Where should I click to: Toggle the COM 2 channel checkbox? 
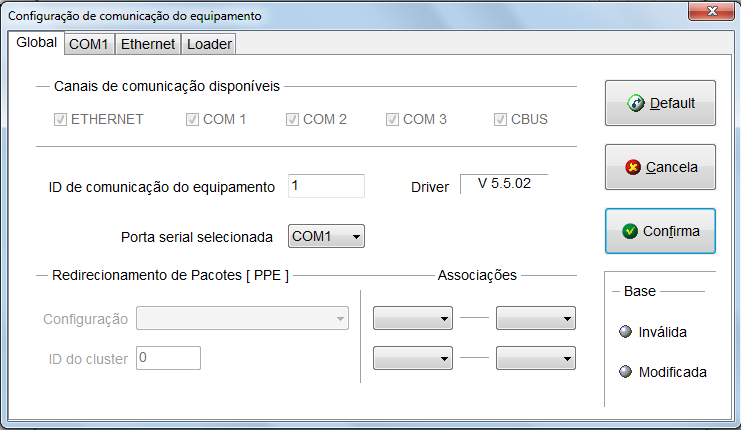[x=292, y=120]
